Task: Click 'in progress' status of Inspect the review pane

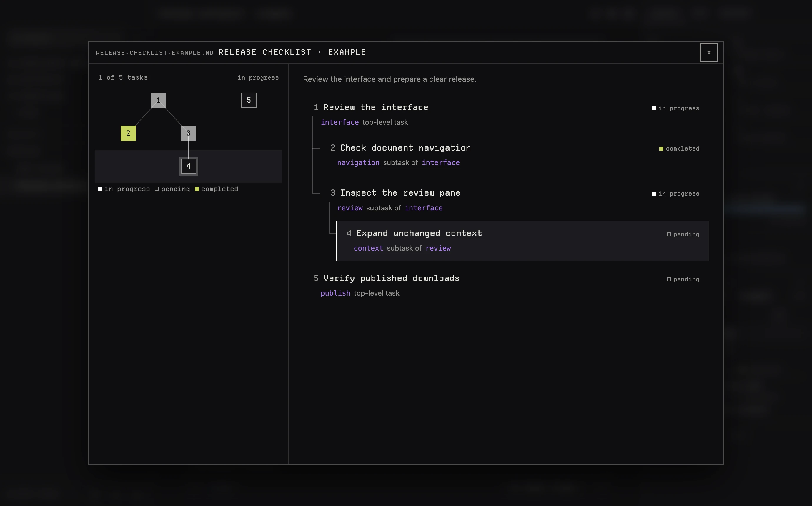Action: 675,194
